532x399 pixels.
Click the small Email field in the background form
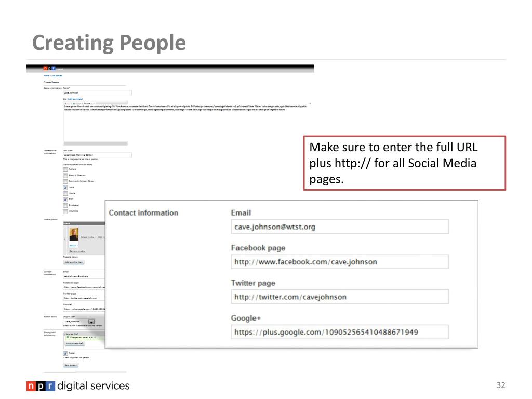[84, 276]
